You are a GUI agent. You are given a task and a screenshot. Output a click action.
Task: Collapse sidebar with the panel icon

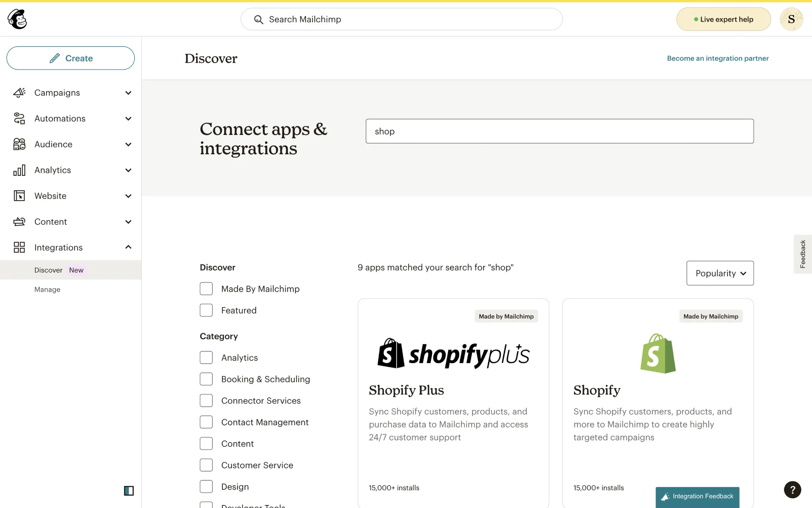point(129,491)
